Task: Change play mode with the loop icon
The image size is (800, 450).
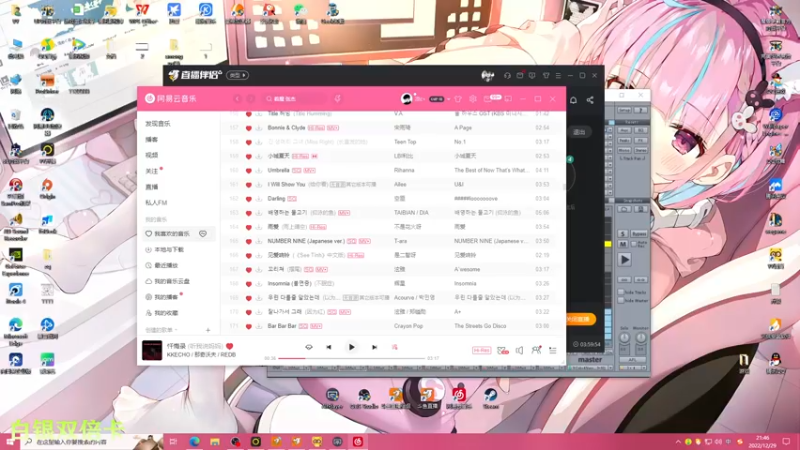Action: pyautogui.click(x=309, y=347)
